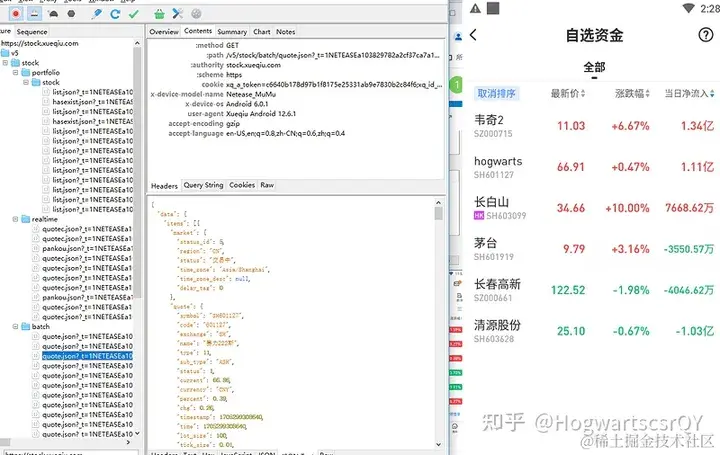The width and height of the screenshot is (720, 455).
Task: Collapse the stock subfolder under portfolio
Action: point(25,83)
